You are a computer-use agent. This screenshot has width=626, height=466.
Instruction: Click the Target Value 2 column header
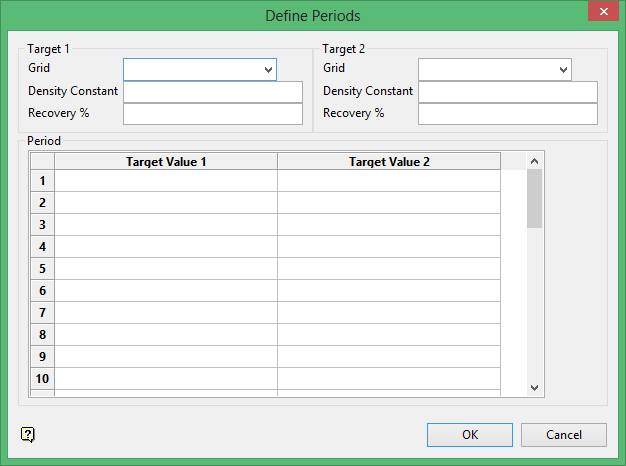pyautogui.click(x=389, y=161)
